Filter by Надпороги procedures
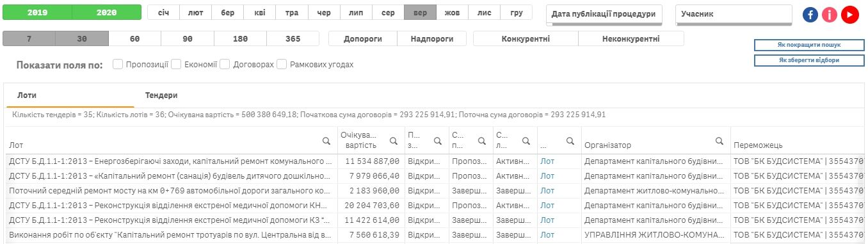Viewport: 868px width, 244px height. [431, 38]
